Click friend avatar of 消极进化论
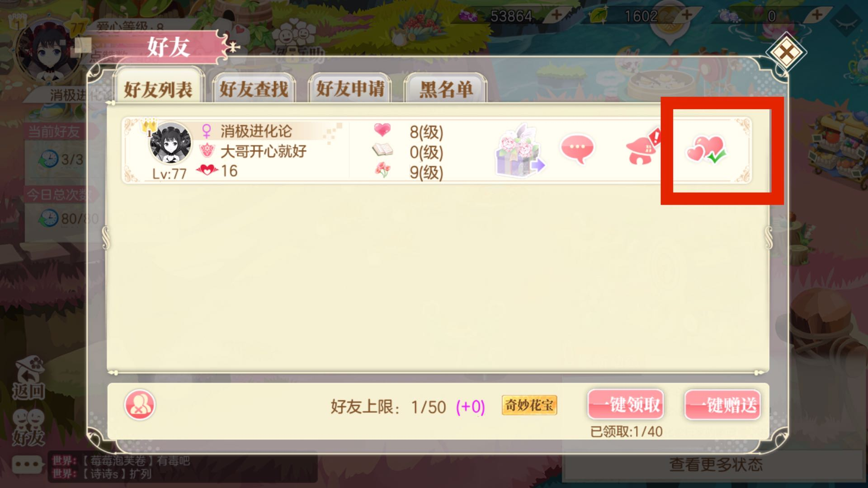 coord(170,143)
